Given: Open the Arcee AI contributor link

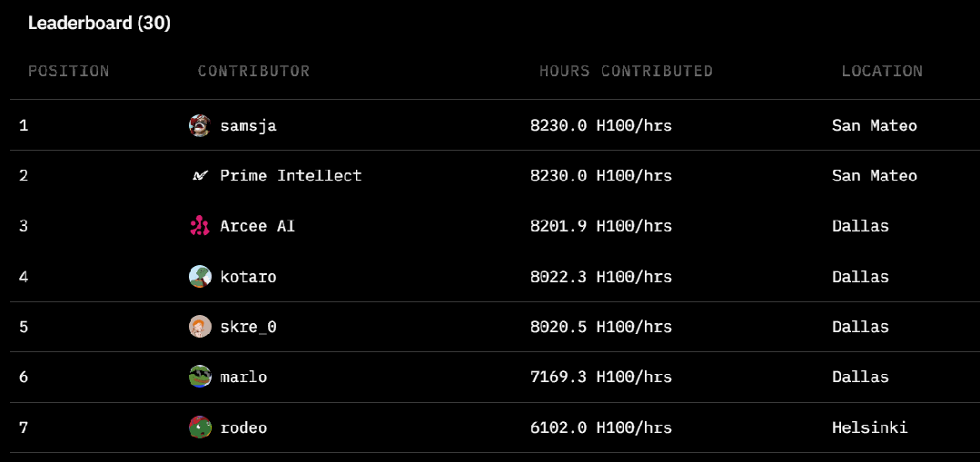Looking at the screenshot, I should 257,226.
